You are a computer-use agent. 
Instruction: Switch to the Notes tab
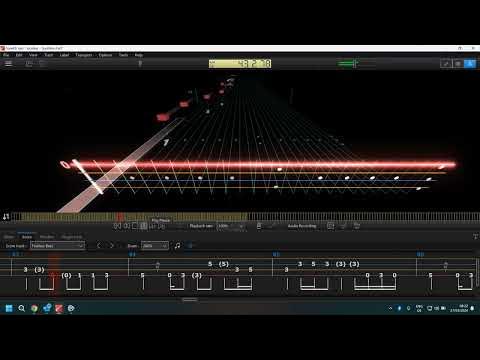coord(27,237)
